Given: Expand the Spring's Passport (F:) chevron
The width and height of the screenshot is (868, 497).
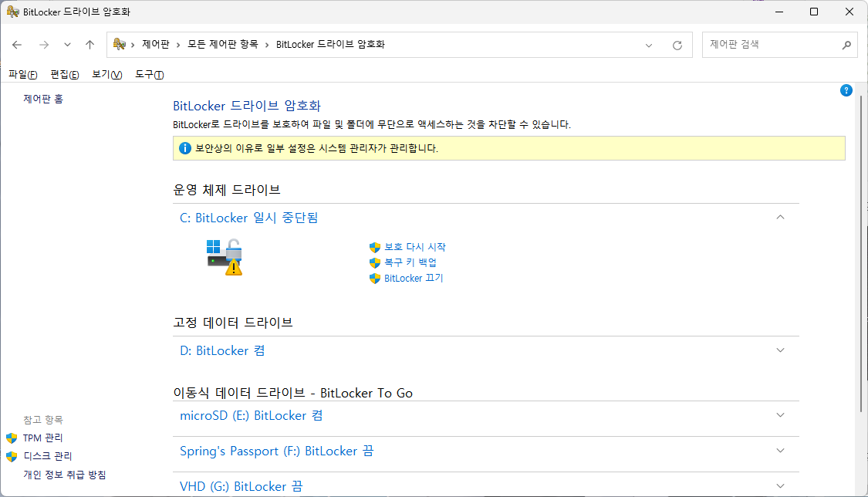Looking at the screenshot, I should pos(780,451).
